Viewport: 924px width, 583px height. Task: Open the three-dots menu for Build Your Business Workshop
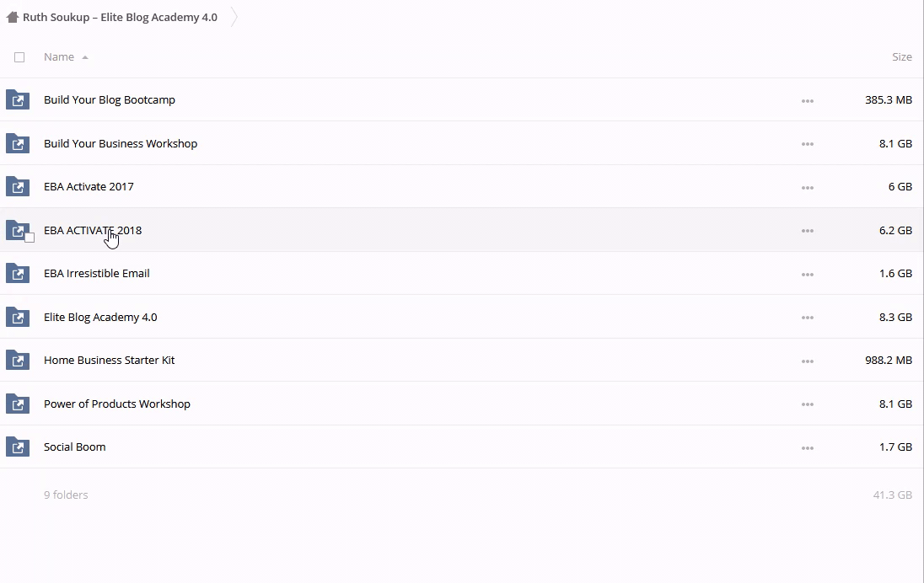(x=807, y=144)
